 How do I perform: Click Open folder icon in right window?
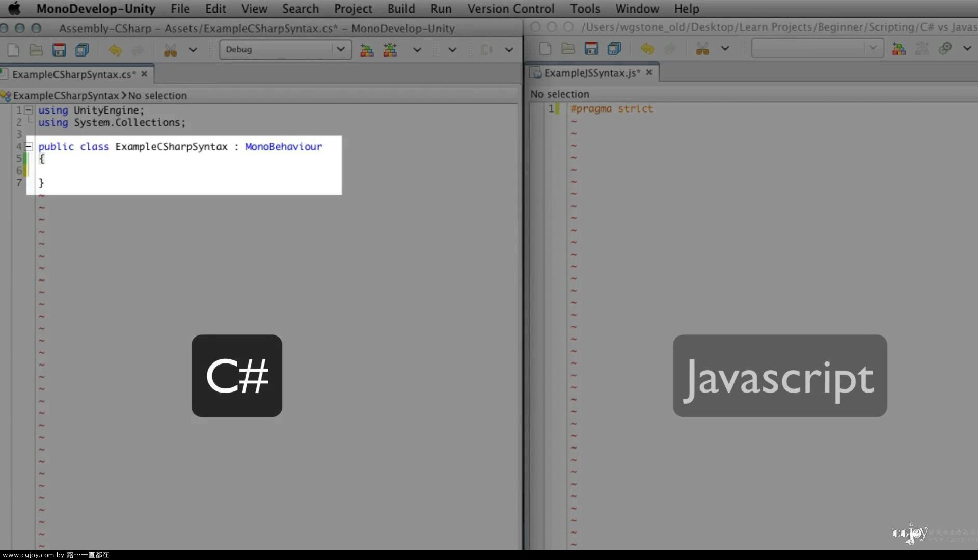[568, 49]
